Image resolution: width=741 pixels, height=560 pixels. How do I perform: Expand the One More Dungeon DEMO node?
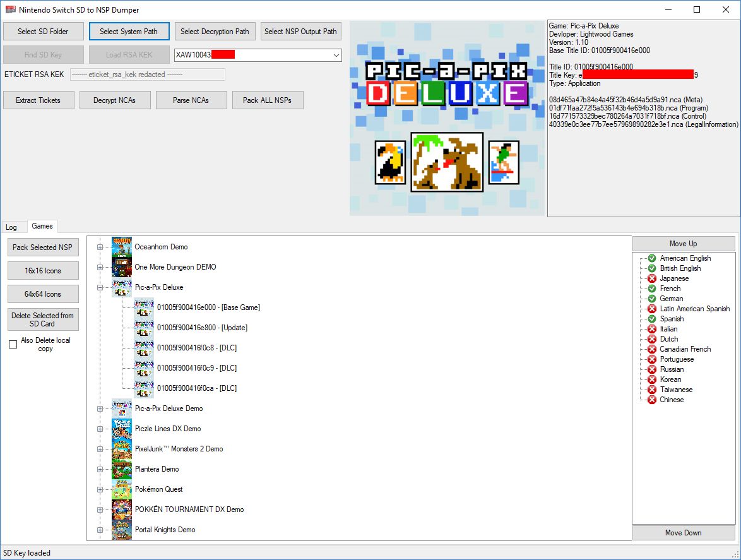pyautogui.click(x=100, y=268)
